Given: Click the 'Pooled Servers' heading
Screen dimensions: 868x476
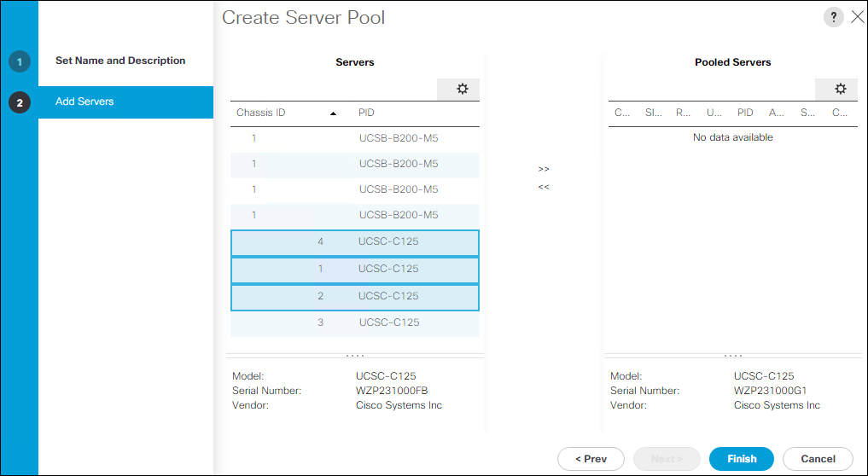Looking at the screenshot, I should (733, 62).
